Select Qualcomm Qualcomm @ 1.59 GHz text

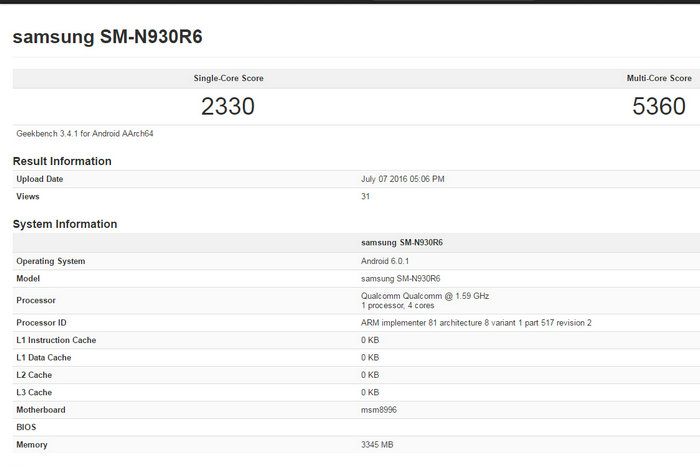(425, 296)
